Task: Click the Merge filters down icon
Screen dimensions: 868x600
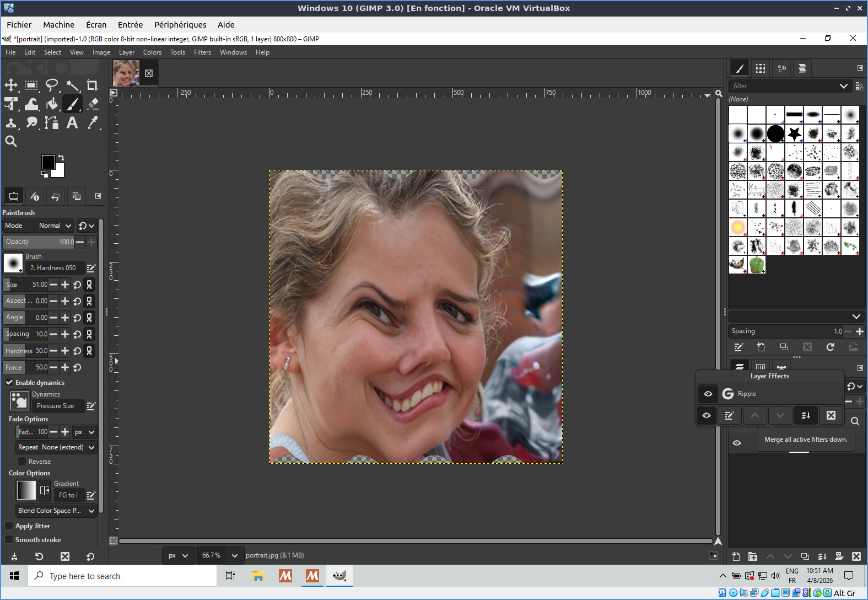Action: coord(805,415)
